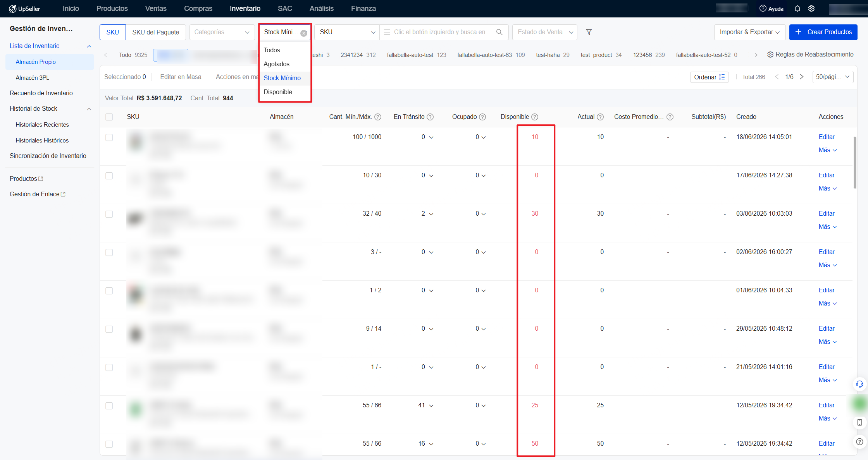The image size is (868, 460).
Task: Click the advanced filter funnel icon
Action: (x=589, y=32)
